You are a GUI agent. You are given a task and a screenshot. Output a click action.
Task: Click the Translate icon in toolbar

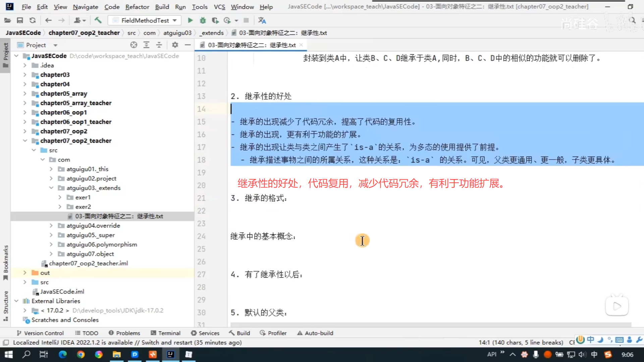point(262,20)
